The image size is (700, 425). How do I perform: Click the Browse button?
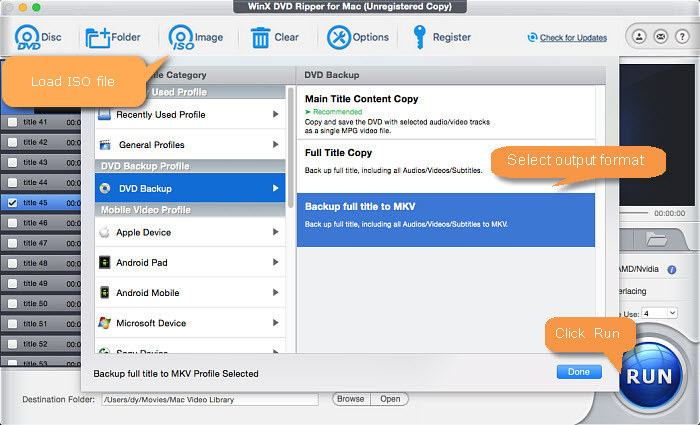(351, 399)
